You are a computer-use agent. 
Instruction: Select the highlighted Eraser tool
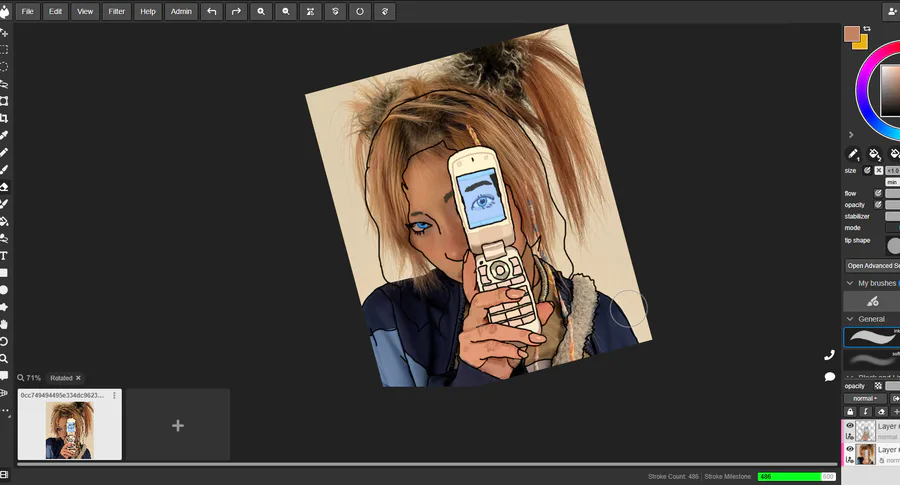coord(3,187)
